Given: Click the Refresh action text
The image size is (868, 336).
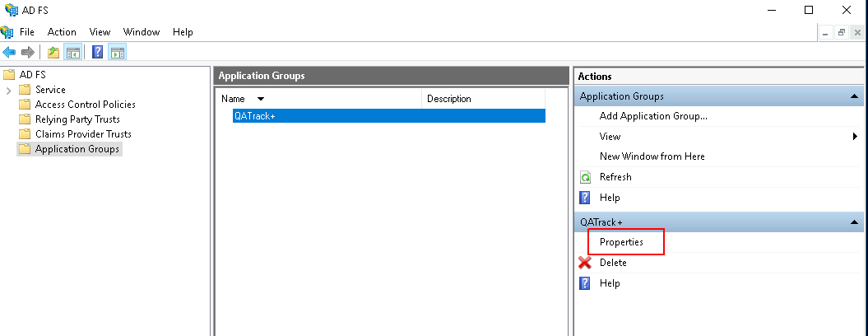Looking at the screenshot, I should pos(615,177).
